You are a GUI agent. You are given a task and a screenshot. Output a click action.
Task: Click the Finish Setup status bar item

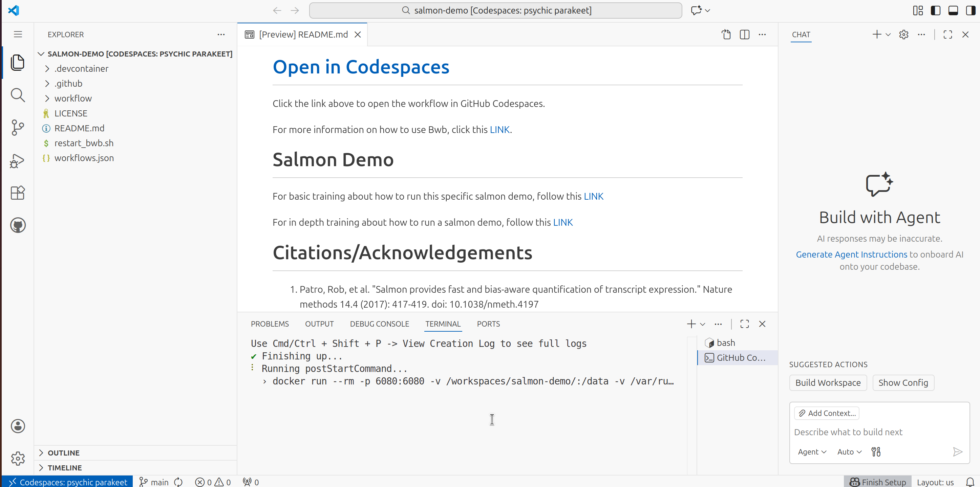(x=877, y=481)
